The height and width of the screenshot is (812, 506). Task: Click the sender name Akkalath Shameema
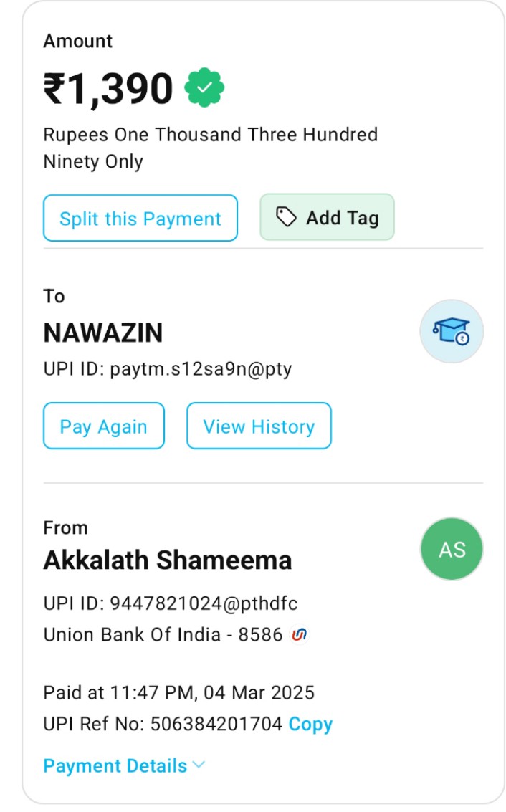168,560
